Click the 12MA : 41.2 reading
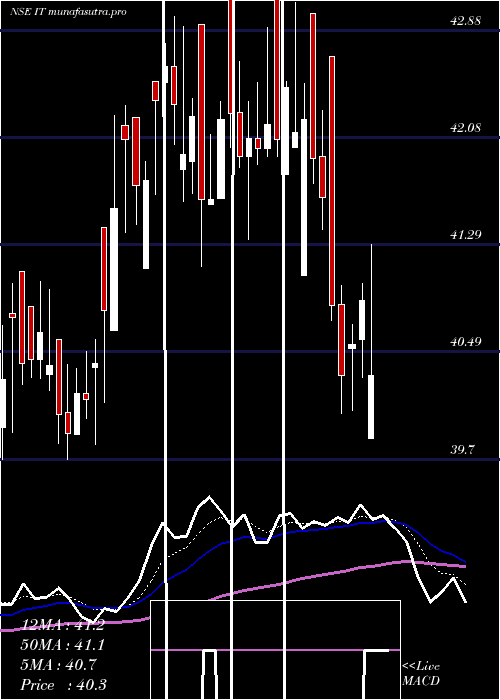 62,625
